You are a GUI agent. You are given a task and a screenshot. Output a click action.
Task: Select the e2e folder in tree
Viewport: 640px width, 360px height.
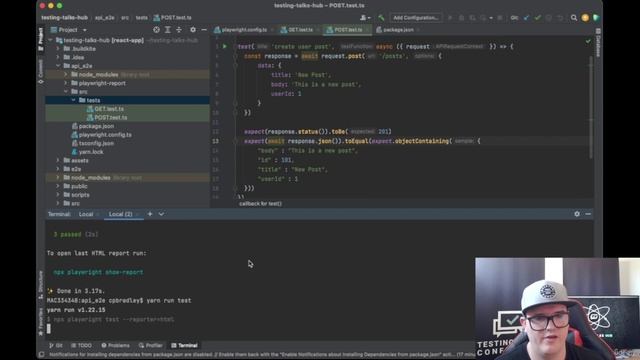coord(76,169)
